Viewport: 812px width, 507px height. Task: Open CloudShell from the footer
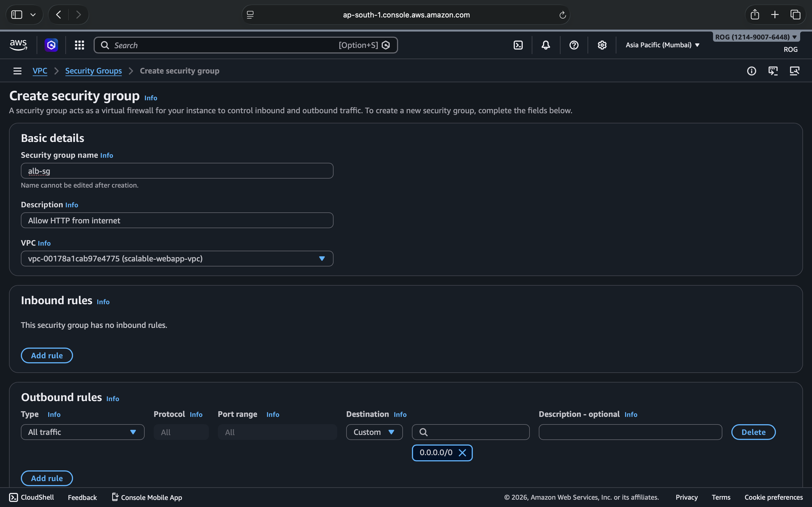click(32, 497)
